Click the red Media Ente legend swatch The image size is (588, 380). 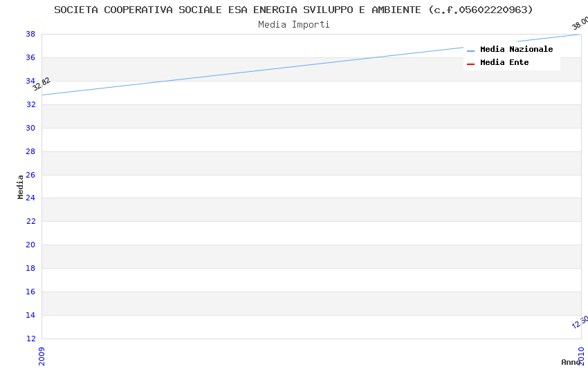[x=471, y=64]
